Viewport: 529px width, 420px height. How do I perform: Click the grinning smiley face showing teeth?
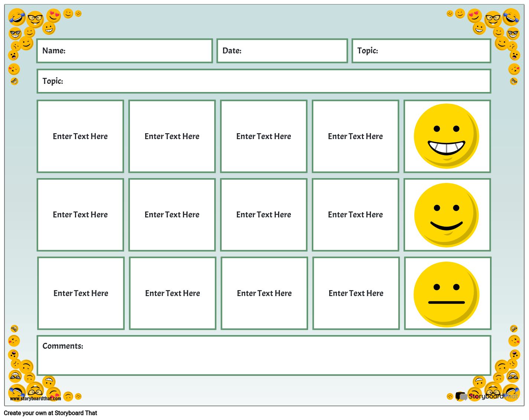(446, 136)
